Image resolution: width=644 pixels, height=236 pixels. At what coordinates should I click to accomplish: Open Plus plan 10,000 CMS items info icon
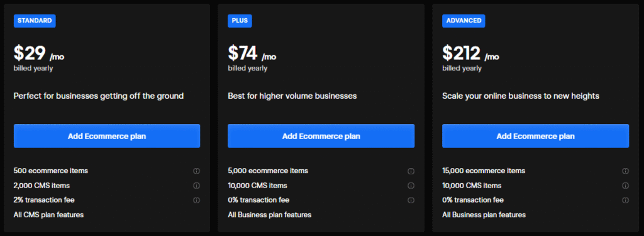[x=411, y=186]
